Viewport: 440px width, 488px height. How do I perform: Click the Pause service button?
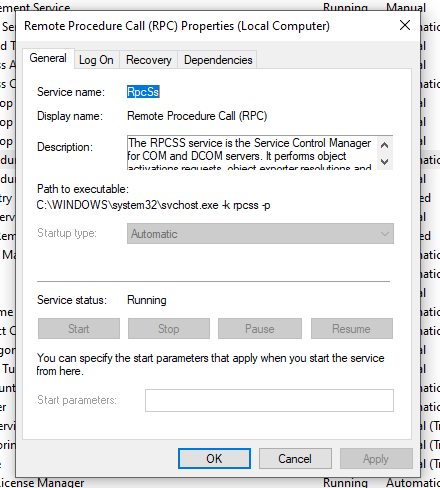[260, 329]
